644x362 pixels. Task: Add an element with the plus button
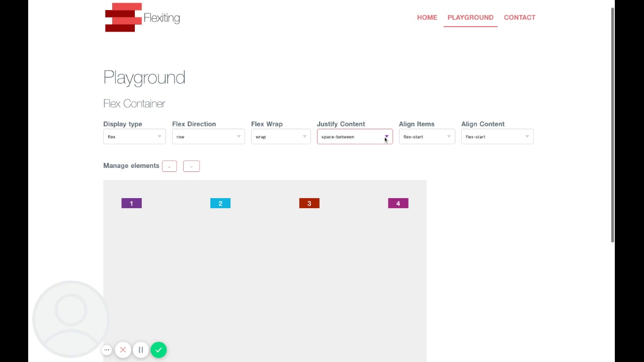coord(170,166)
